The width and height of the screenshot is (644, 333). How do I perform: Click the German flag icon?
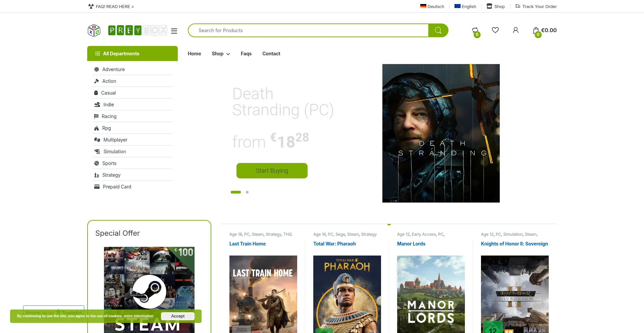point(423,6)
